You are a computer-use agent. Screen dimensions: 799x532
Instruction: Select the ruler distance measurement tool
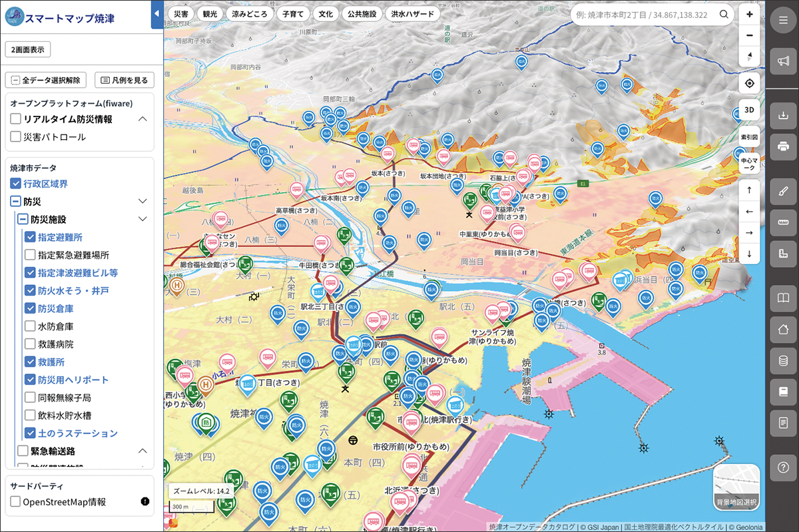coord(782,222)
